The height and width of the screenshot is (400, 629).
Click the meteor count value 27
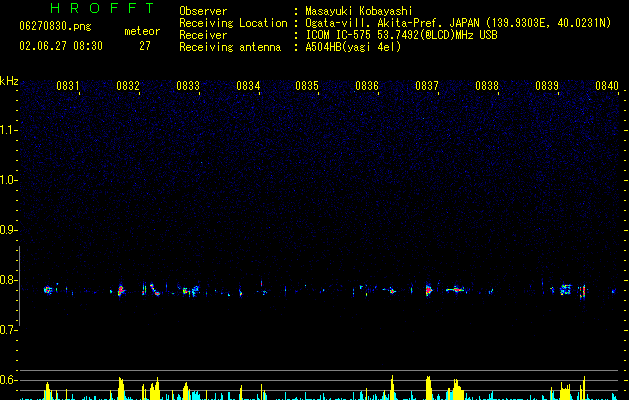pyautogui.click(x=145, y=46)
